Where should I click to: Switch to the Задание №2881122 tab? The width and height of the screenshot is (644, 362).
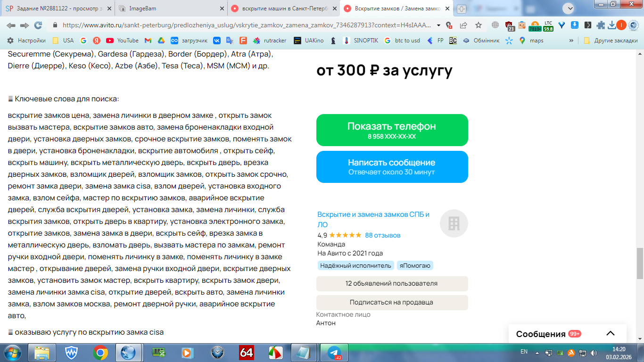pos(58,8)
